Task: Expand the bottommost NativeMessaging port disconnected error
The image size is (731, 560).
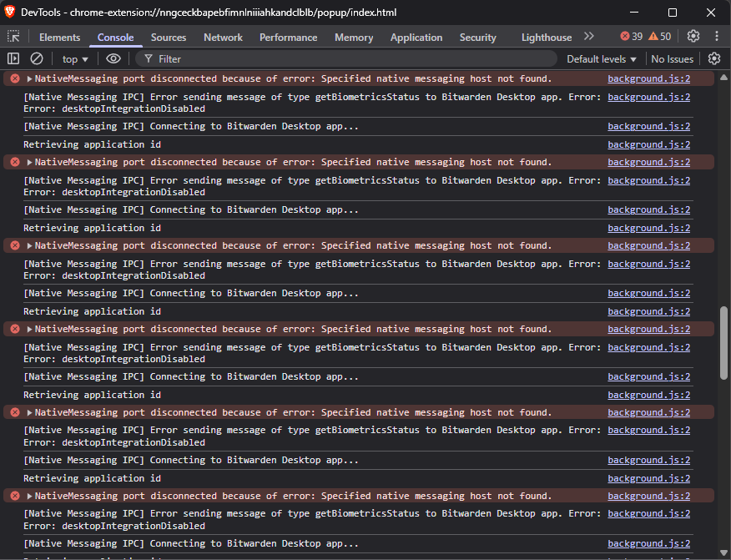Action: [x=29, y=496]
